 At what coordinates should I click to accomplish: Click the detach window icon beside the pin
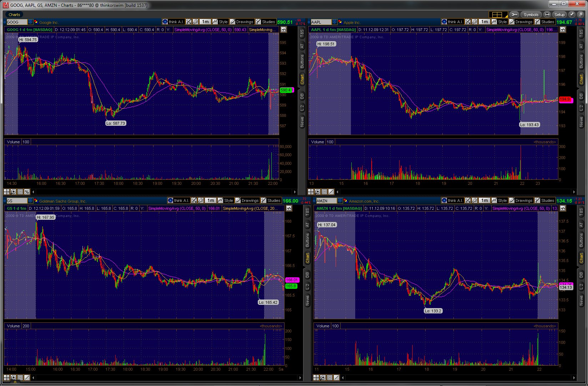(x=580, y=15)
